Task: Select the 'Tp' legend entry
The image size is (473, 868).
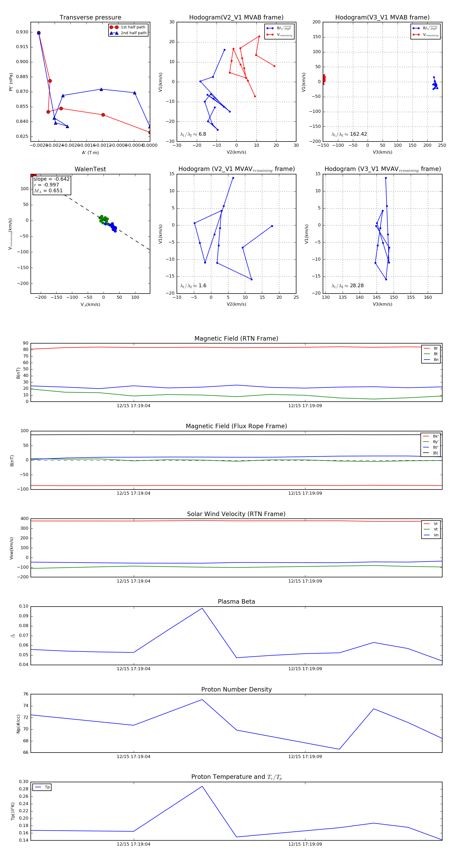Action: (42, 788)
